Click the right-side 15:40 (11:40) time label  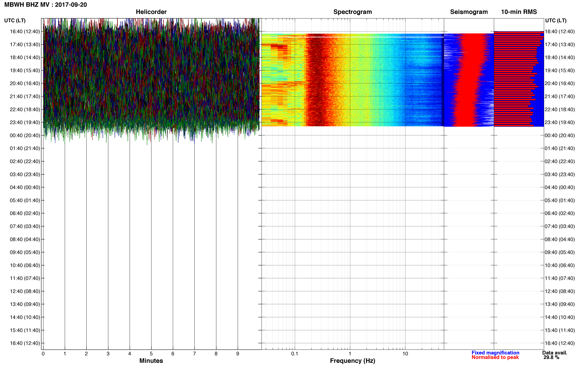coord(560,330)
